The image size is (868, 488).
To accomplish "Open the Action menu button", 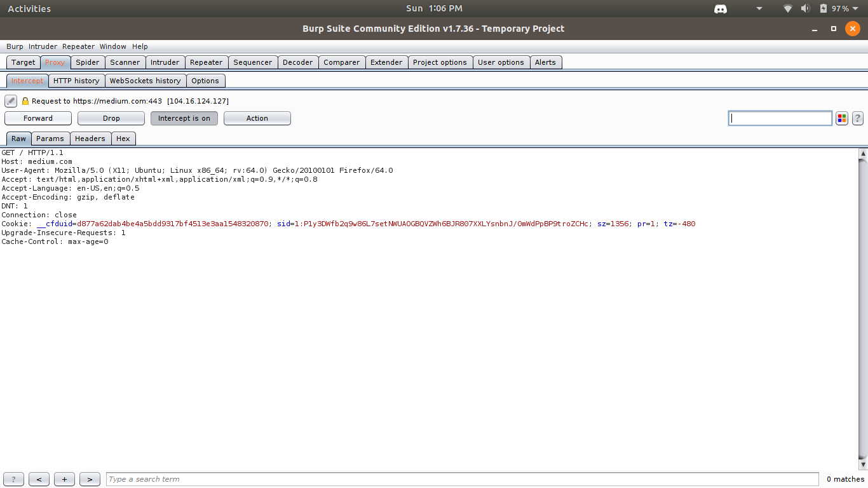I will (257, 118).
